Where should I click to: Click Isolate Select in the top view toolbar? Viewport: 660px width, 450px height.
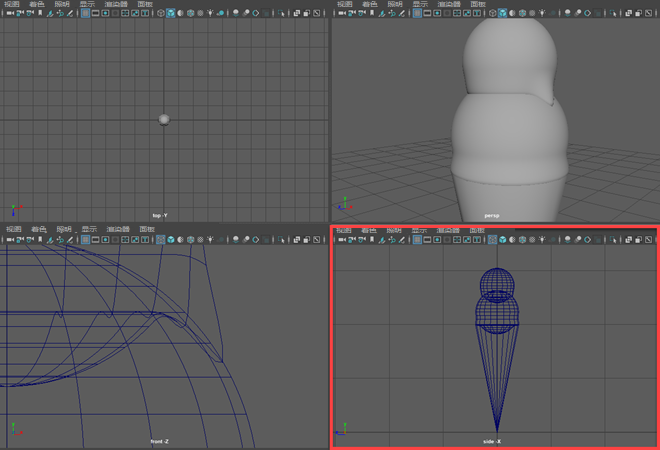point(281,13)
